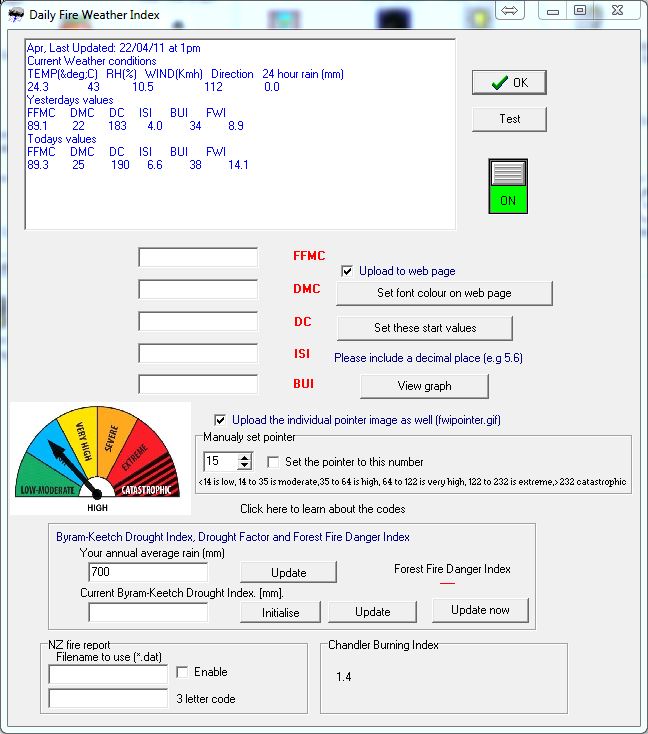Click the Byram-Keetch Drought Index input field
This screenshot has height=734, width=648.
pos(148,612)
